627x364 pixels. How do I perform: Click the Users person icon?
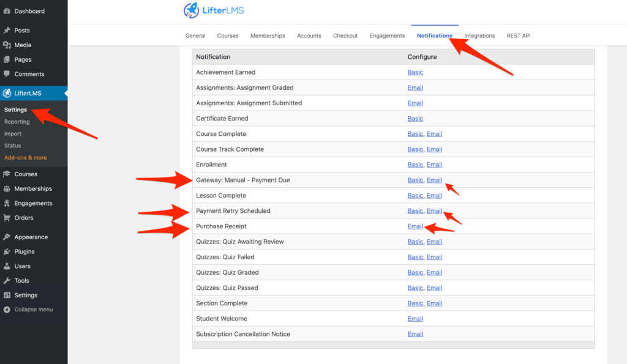(x=7, y=266)
